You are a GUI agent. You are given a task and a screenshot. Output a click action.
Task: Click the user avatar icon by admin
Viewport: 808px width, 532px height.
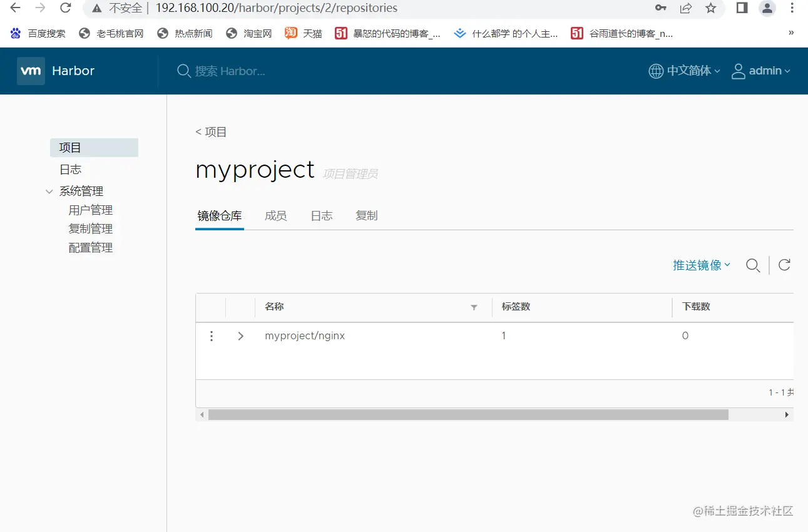click(739, 71)
